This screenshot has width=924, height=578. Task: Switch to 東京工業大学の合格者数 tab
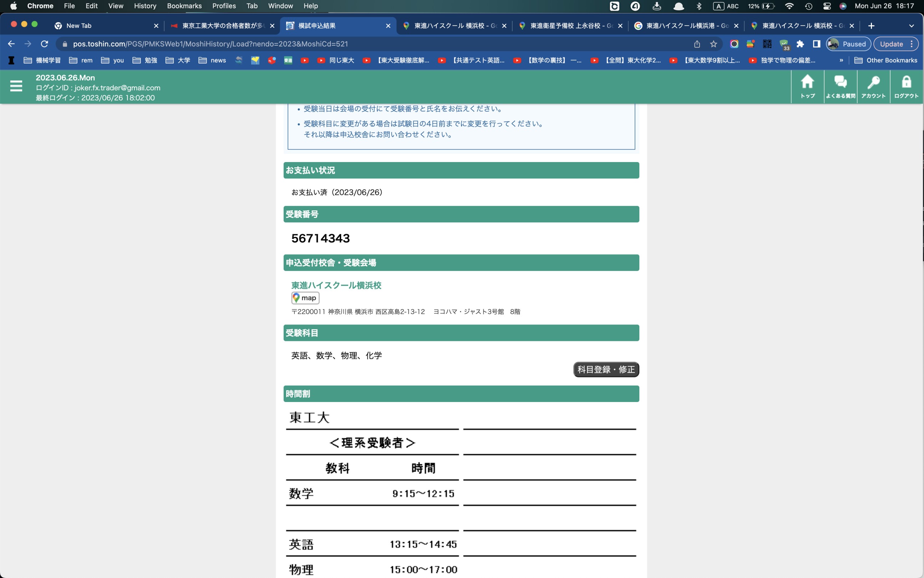(x=222, y=26)
